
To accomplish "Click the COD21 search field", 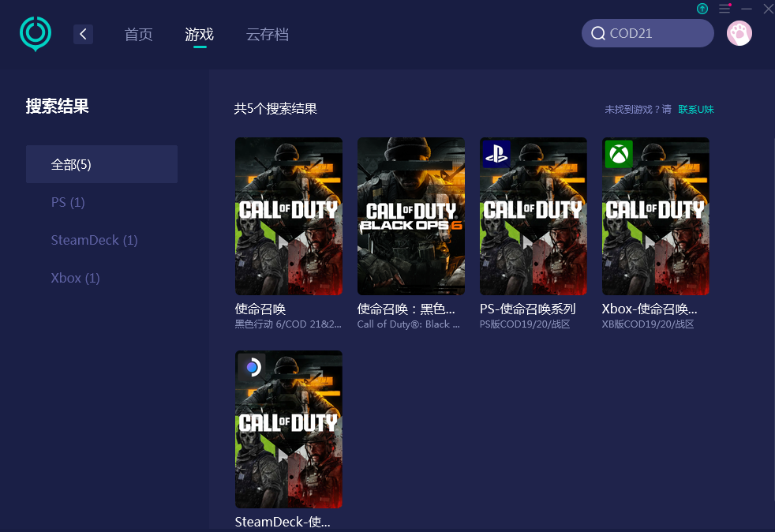I will [x=647, y=33].
